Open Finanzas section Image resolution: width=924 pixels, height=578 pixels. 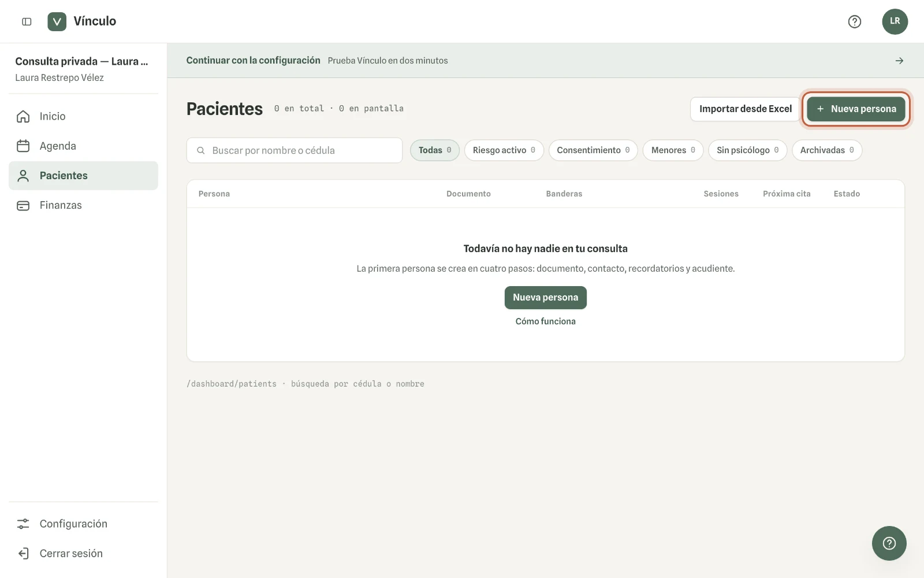coord(83,205)
